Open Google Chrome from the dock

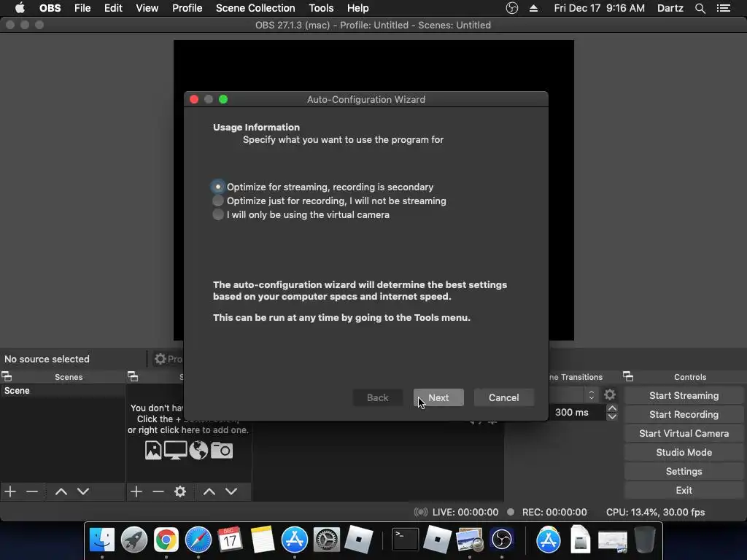tap(166, 540)
